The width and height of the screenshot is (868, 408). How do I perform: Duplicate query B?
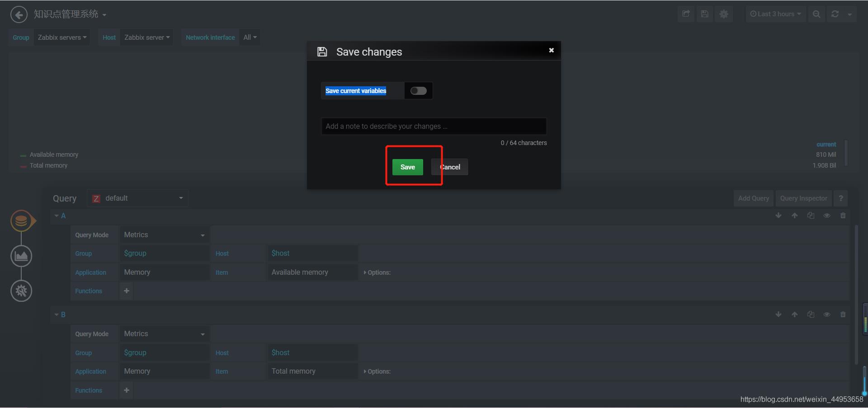pos(811,314)
